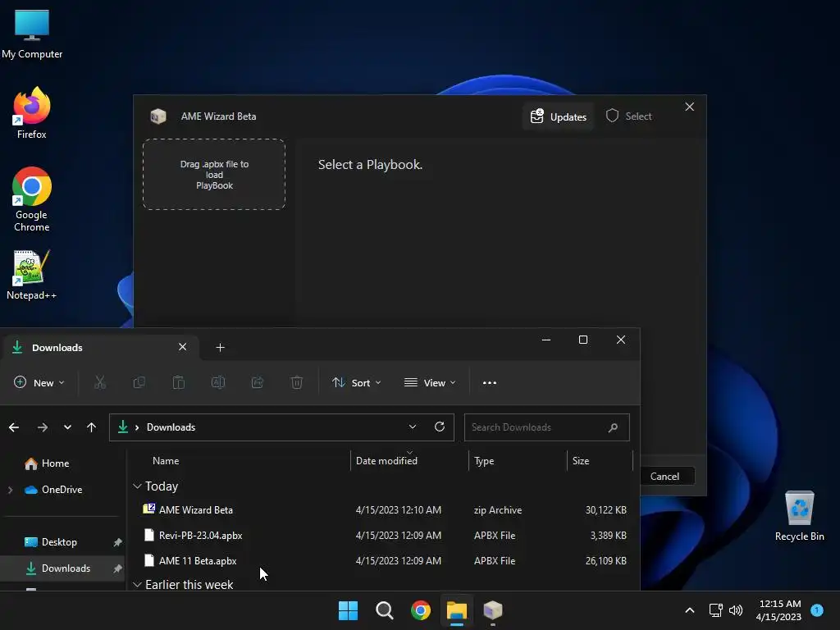
Task: Click Updates button in AME Wizard
Action: click(558, 116)
